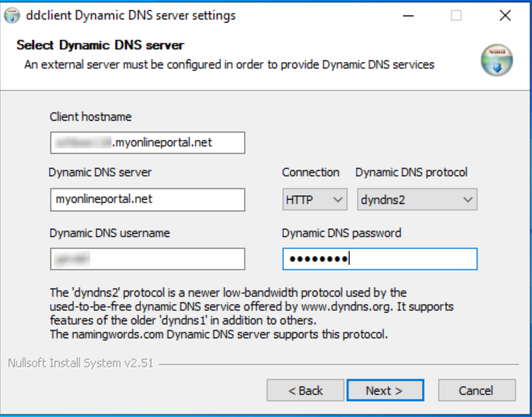Go back with the < Back button
This screenshot has height=417, width=532.
coord(305,390)
